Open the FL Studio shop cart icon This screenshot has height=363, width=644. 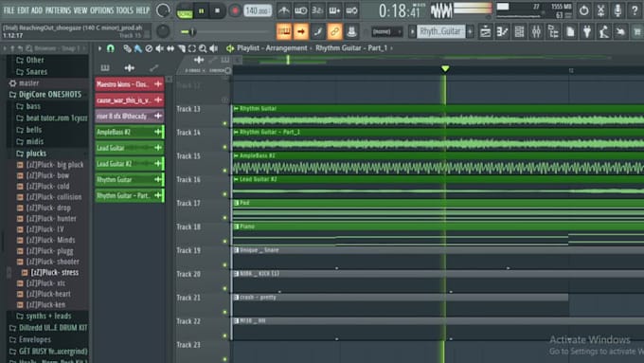[x=636, y=31]
